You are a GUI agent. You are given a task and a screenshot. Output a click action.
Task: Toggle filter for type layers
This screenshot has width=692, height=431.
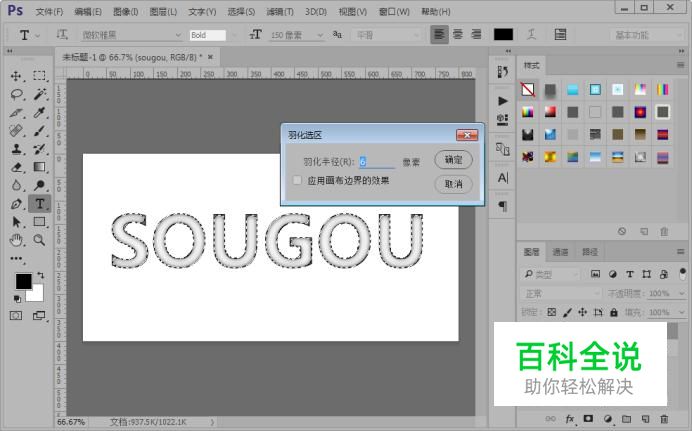(630, 274)
